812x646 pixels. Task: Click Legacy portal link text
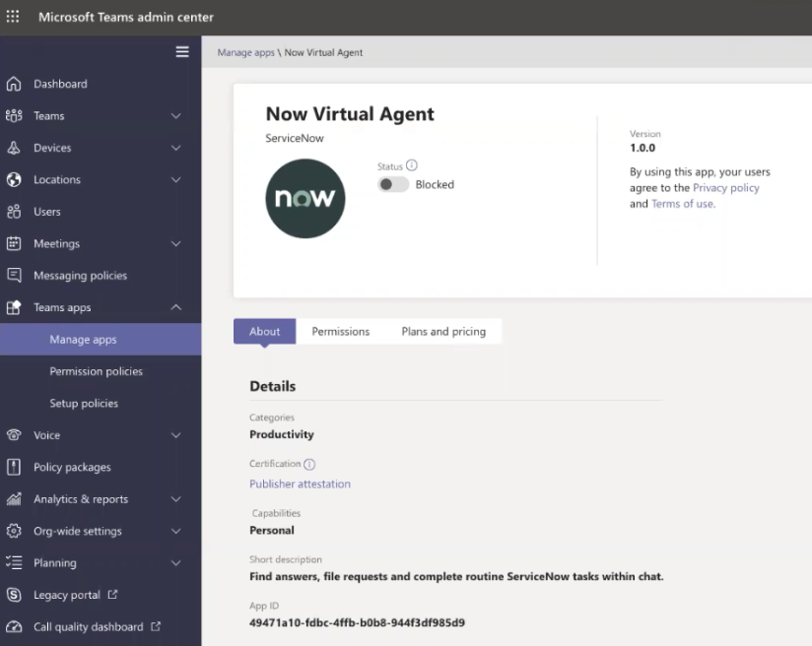pos(67,595)
